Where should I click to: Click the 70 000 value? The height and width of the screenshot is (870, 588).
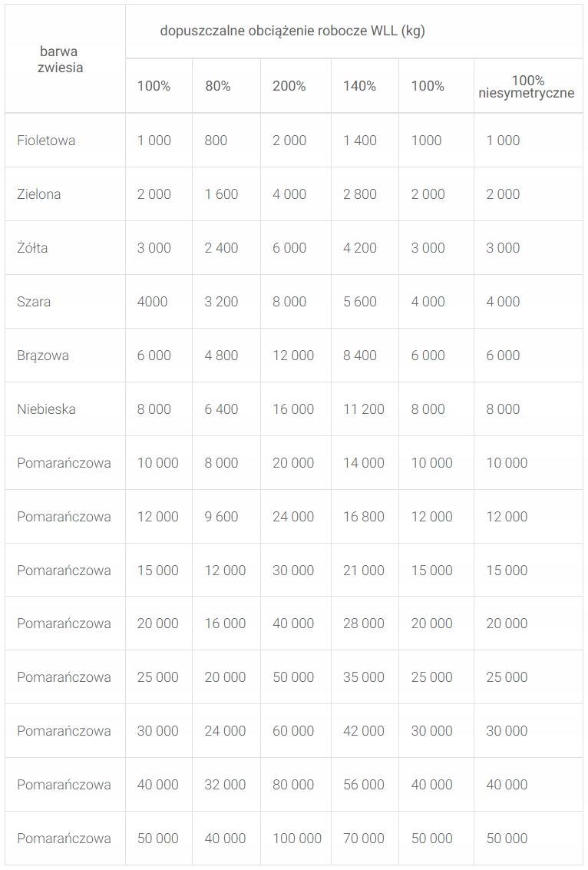[364, 839]
